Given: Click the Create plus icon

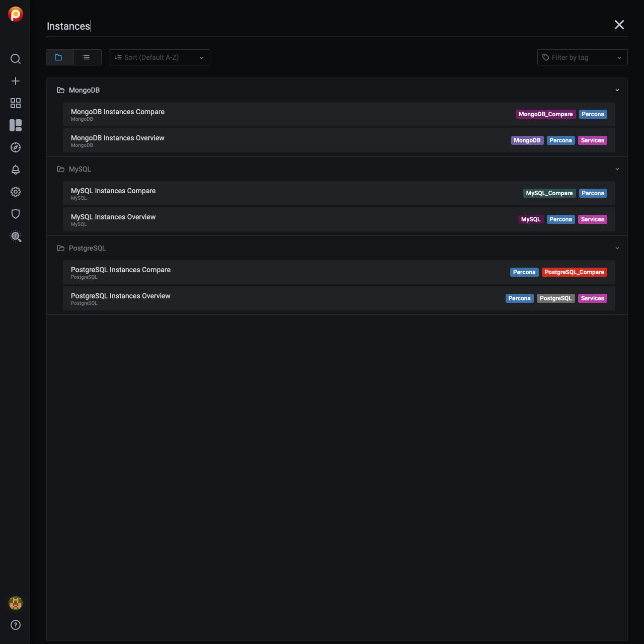Looking at the screenshot, I should 16,81.
